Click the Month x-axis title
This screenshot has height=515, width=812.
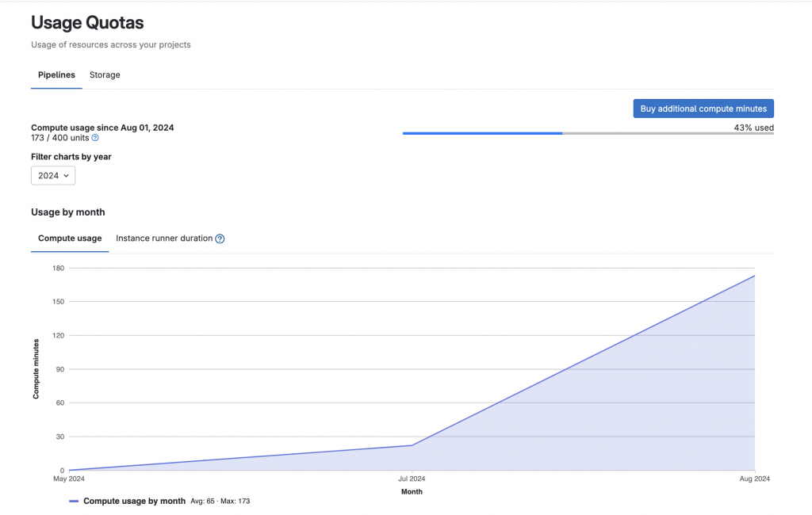[412, 492]
